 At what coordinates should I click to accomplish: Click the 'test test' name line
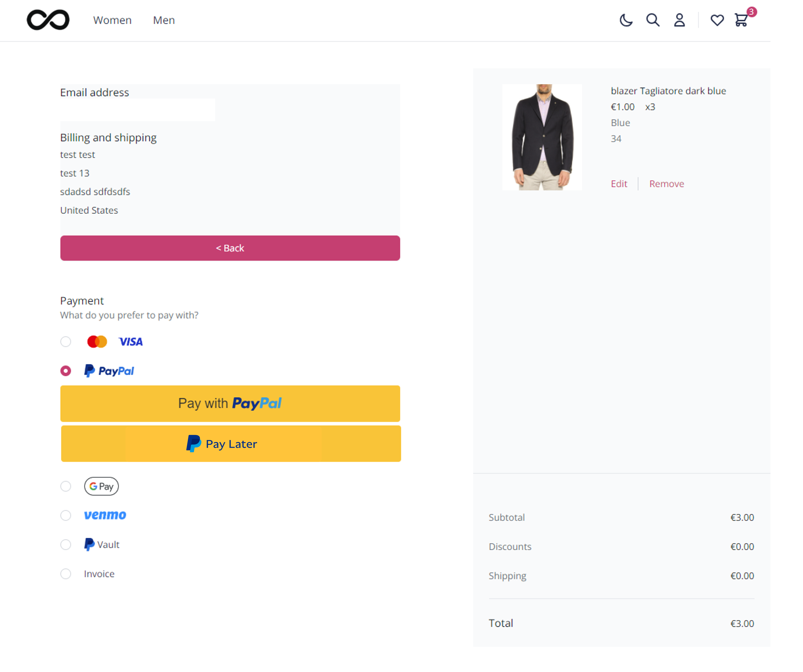pyautogui.click(x=78, y=154)
